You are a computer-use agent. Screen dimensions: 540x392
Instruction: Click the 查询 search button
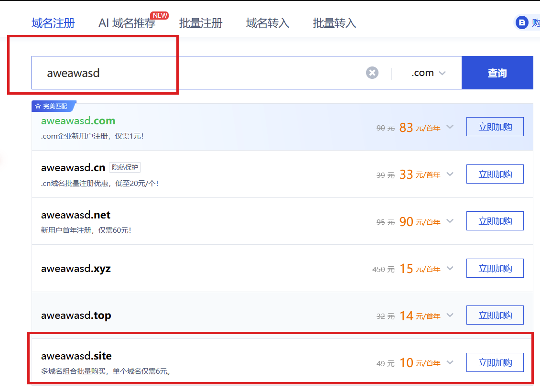tap(497, 73)
